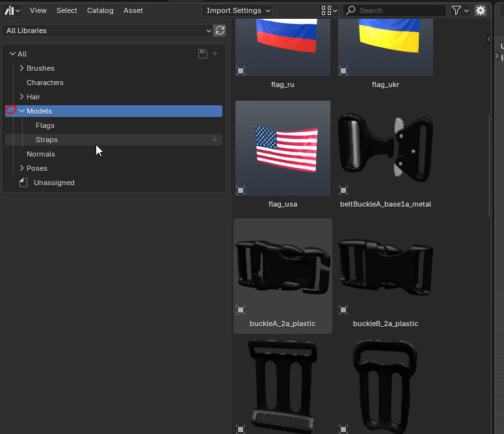
Task: Open the Import Settings dropdown
Action: click(x=237, y=10)
